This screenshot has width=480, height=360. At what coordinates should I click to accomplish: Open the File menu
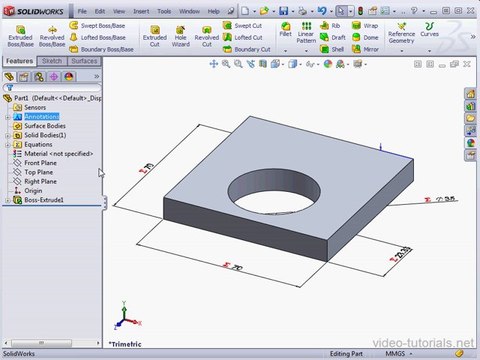click(x=82, y=11)
